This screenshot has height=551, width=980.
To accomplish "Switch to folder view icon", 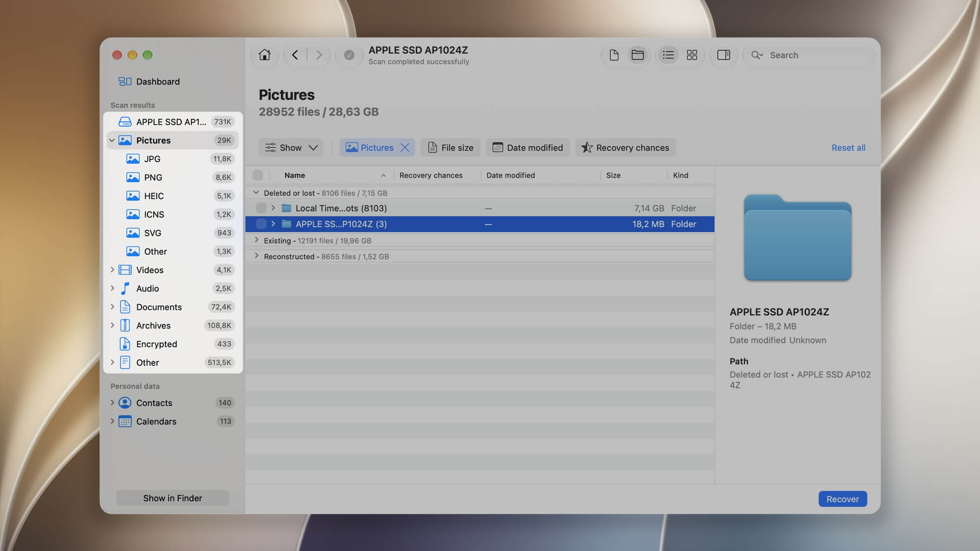I will coord(637,55).
